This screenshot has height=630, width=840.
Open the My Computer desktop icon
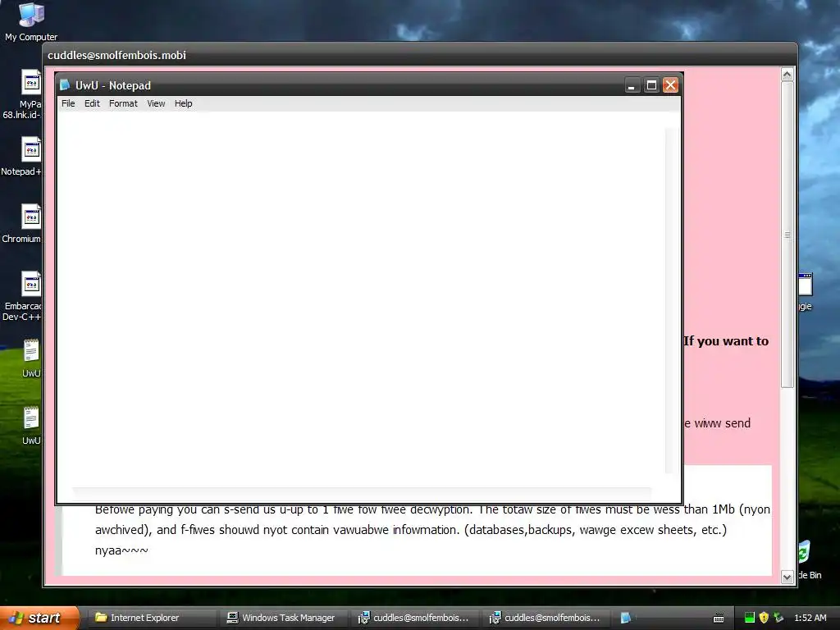click(x=31, y=21)
